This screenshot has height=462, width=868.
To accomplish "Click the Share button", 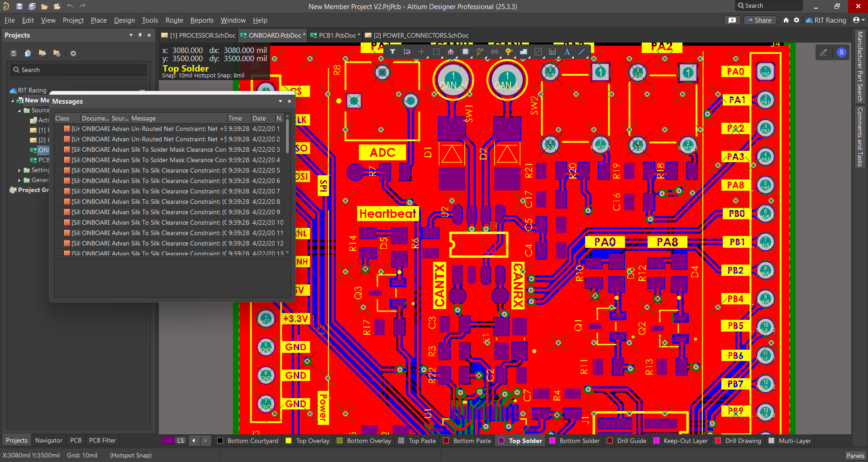I will click(x=759, y=20).
